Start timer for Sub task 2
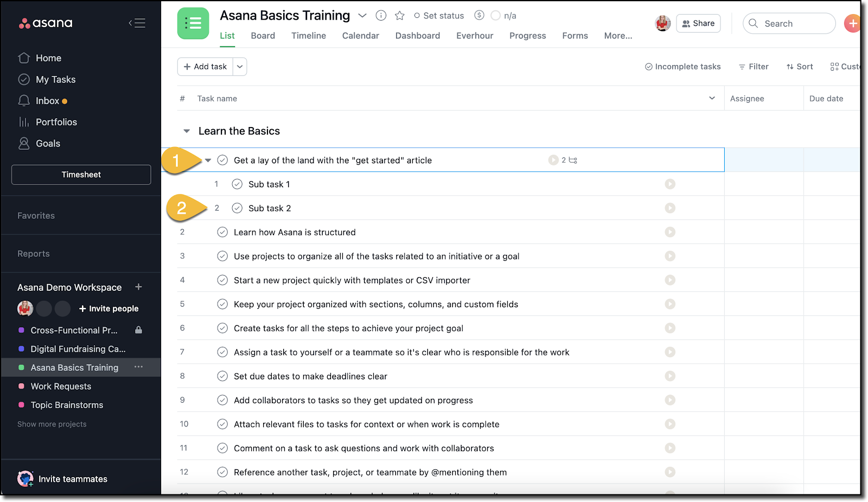 coord(670,208)
